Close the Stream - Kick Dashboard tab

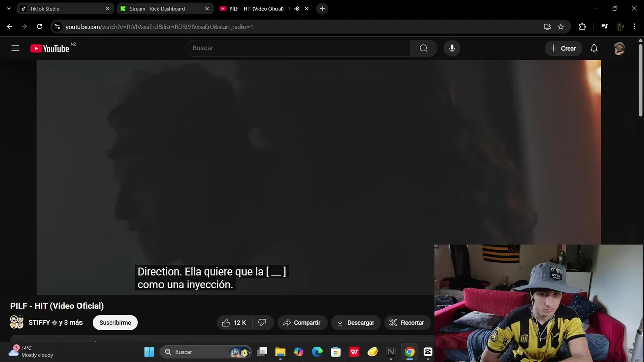207,9
